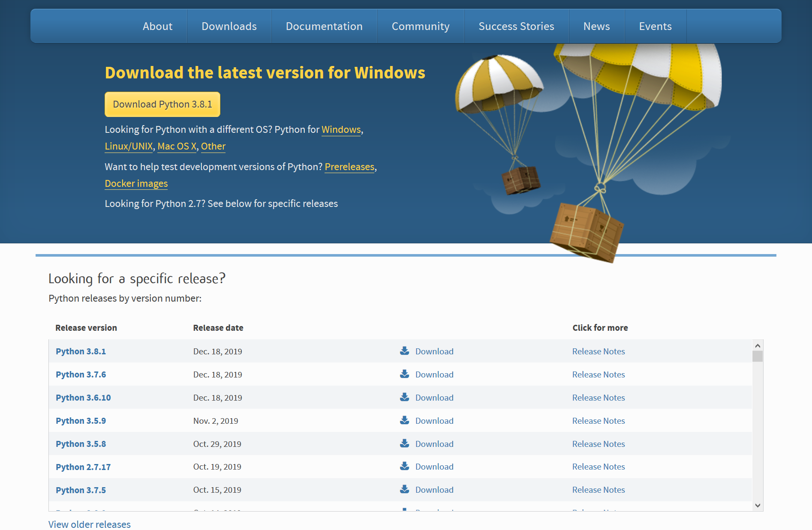The image size is (812, 530).
Task: Open Python 3.6.10 release page
Action: [83, 398]
